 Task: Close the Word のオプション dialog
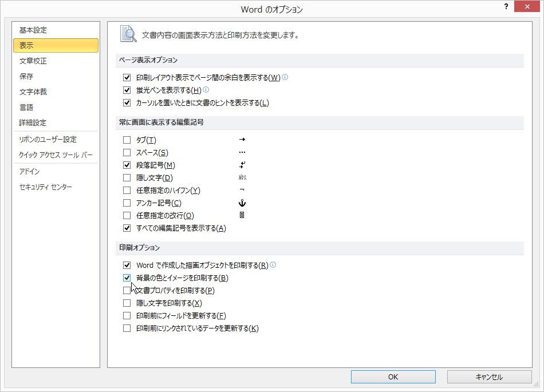pyautogui.click(x=527, y=6)
